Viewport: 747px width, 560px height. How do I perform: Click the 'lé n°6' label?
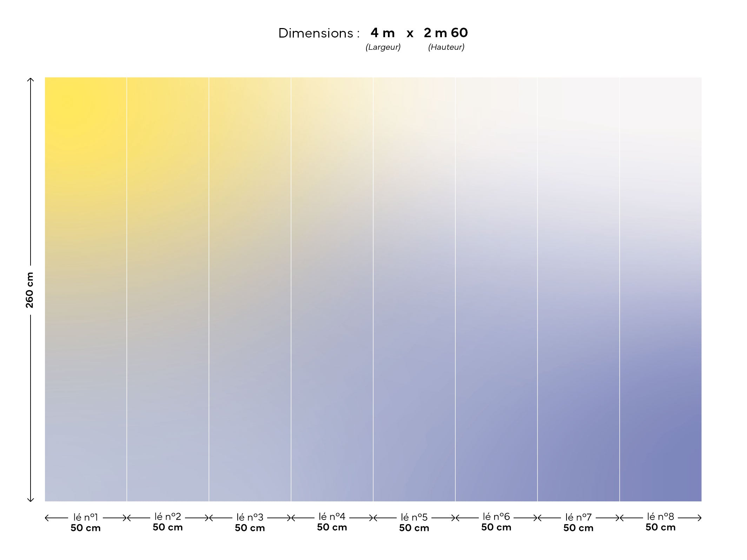[x=496, y=516]
